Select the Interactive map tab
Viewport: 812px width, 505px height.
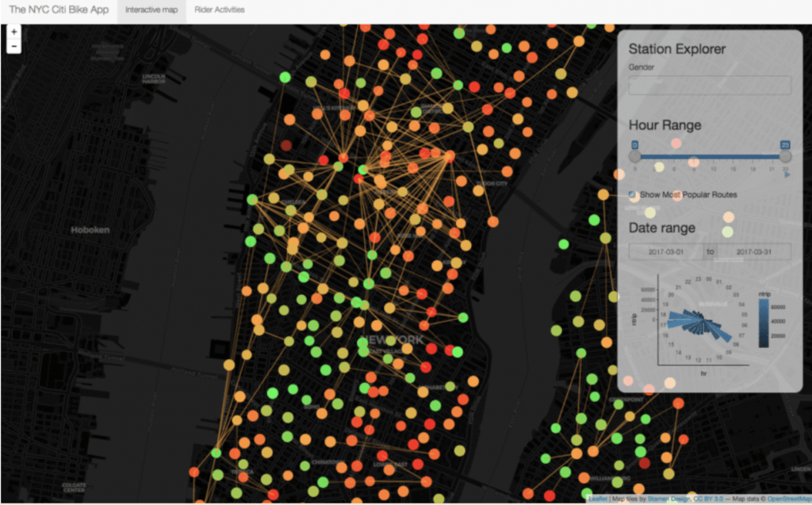[151, 10]
